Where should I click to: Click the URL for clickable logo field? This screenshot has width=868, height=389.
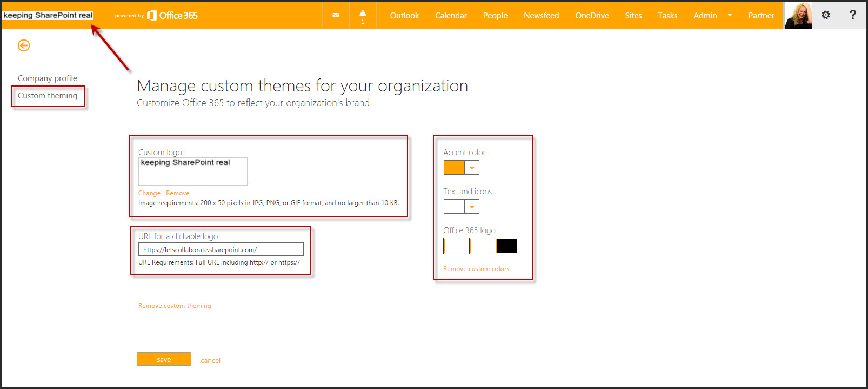[221, 249]
